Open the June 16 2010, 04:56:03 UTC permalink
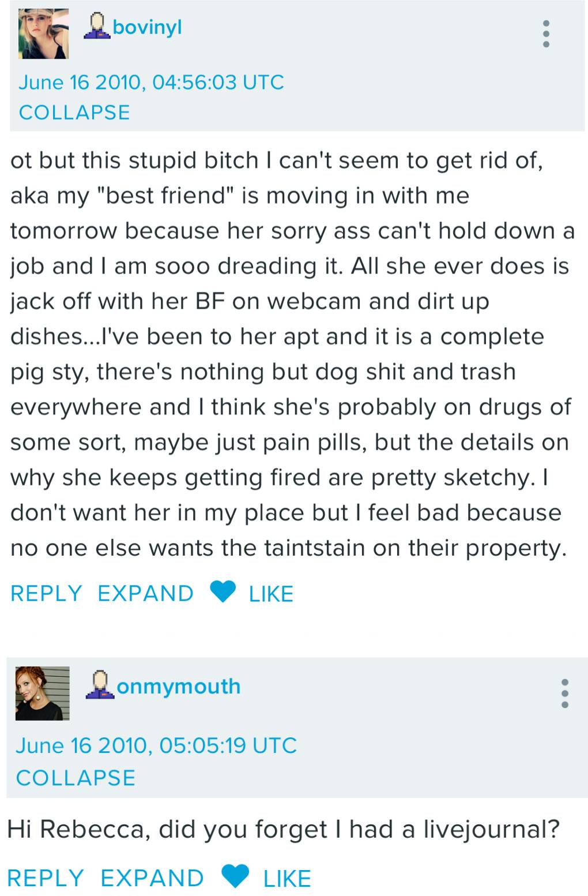Screen dimensions: 588x896 152,82
